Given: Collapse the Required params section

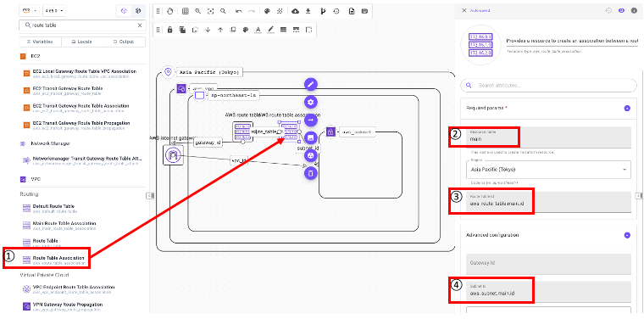Looking at the screenshot, I should [627, 108].
